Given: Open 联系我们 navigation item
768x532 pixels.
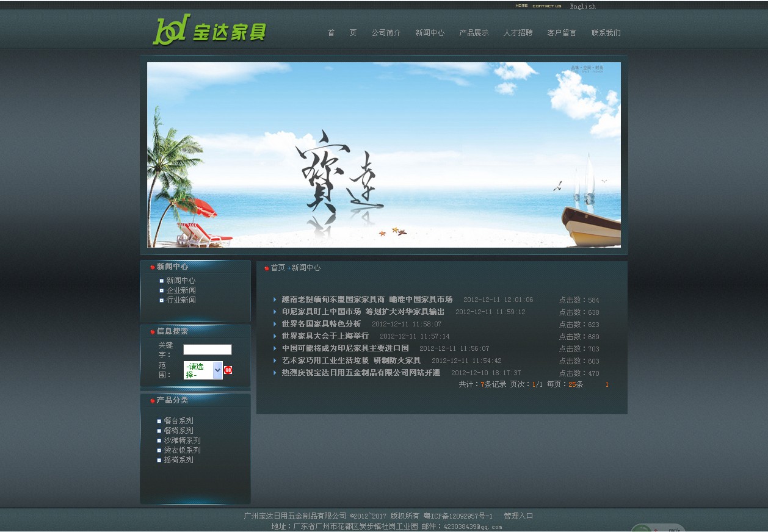Looking at the screenshot, I should click(x=606, y=33).
